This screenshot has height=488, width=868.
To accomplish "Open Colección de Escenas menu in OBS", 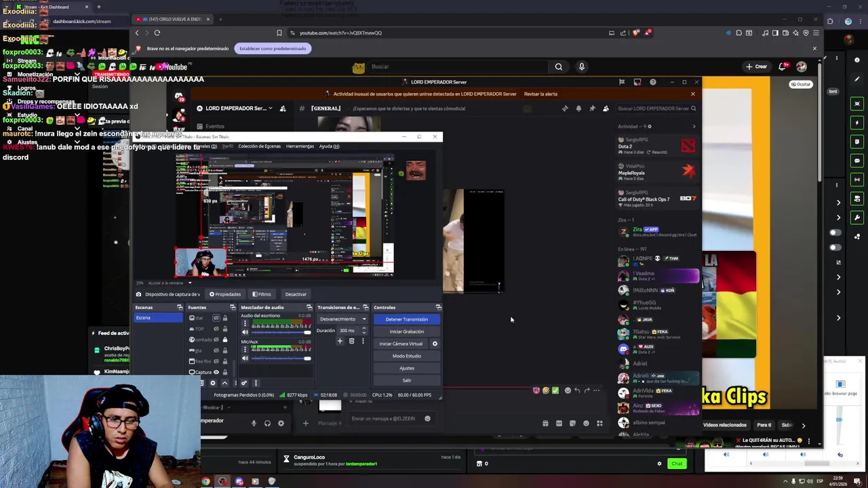I will (x=259, y=146).
